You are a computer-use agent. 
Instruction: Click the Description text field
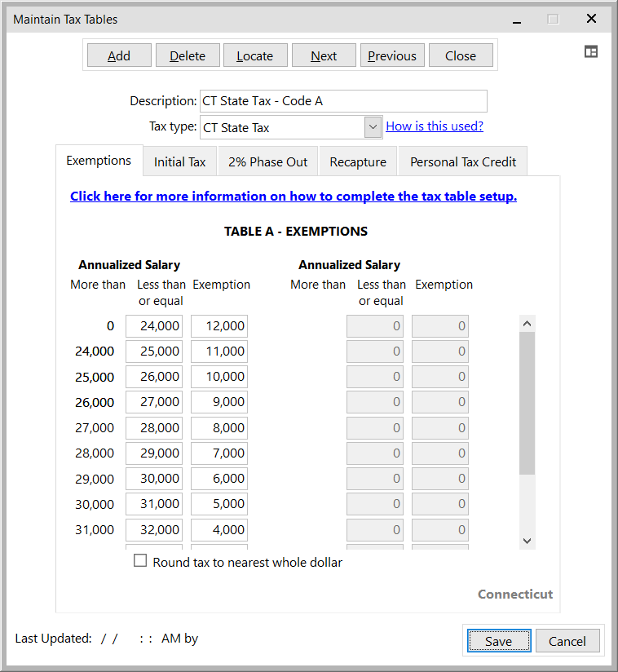(x=342, y=101)
